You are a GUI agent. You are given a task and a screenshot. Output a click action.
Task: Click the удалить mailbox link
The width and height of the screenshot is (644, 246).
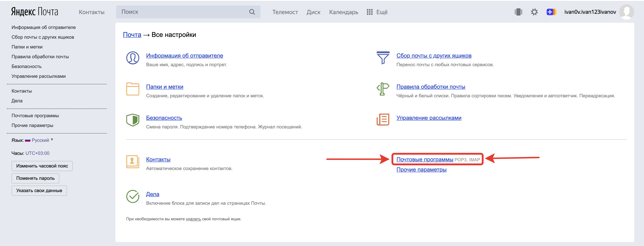[x=193, y=219]
